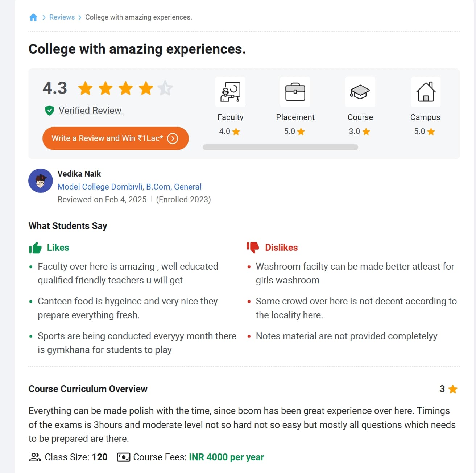The image size is (476, 473).
Task: Select the Campus house icon
Action: [425, 92]
